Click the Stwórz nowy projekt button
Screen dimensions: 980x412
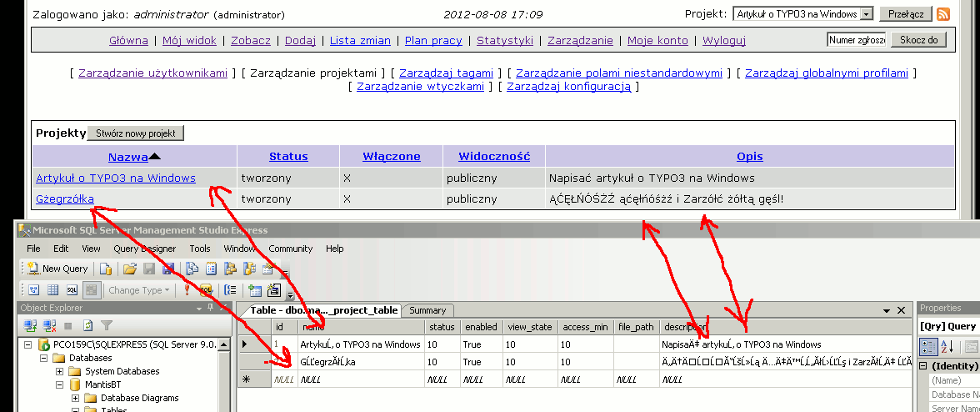coord(135,133)
